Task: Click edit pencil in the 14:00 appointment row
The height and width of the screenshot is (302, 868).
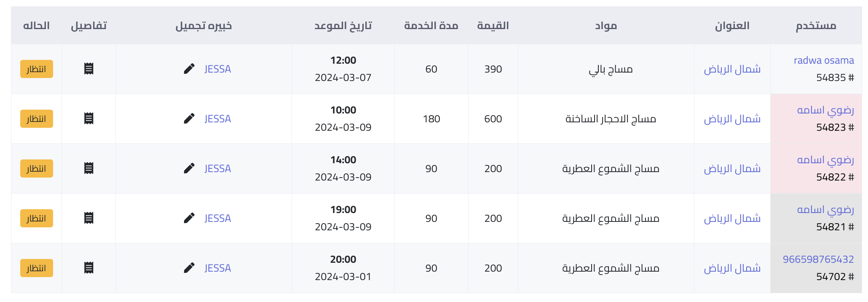Action: (189, 168)
